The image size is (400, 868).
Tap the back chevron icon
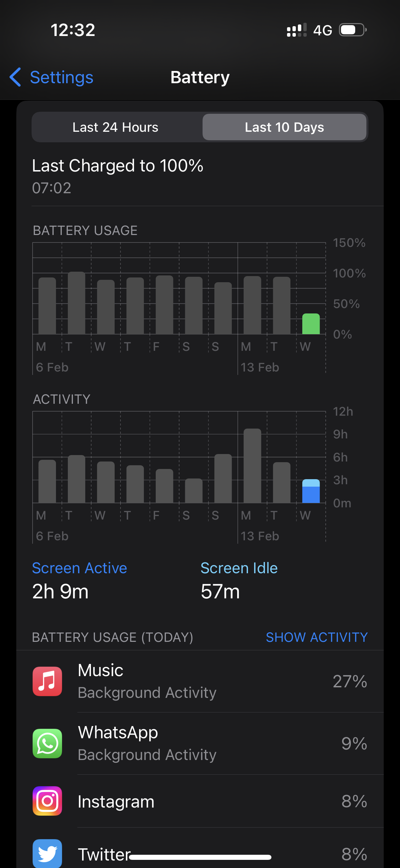15,77
